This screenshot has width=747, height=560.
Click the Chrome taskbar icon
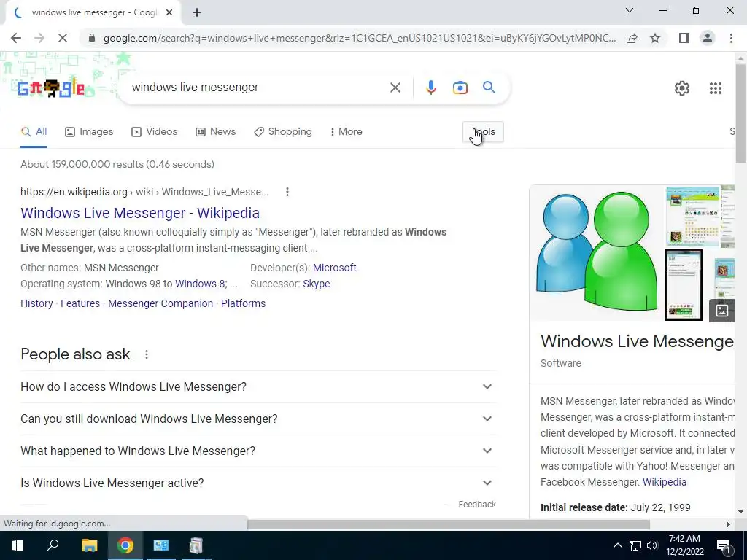coord(125,545)
